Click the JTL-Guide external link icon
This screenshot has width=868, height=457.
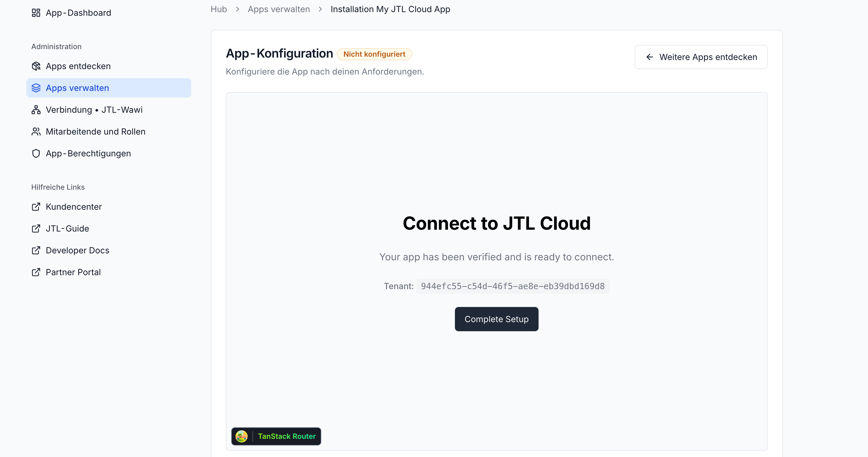36,228
